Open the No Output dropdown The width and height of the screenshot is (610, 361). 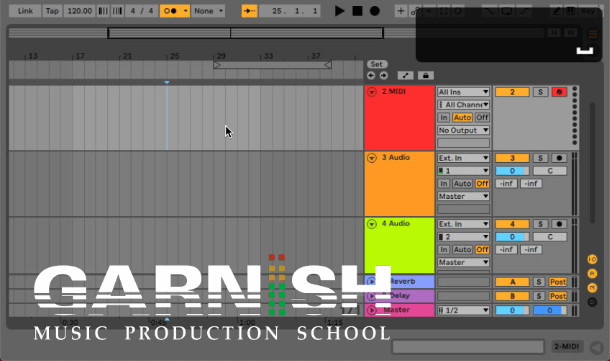coord(463,130)
